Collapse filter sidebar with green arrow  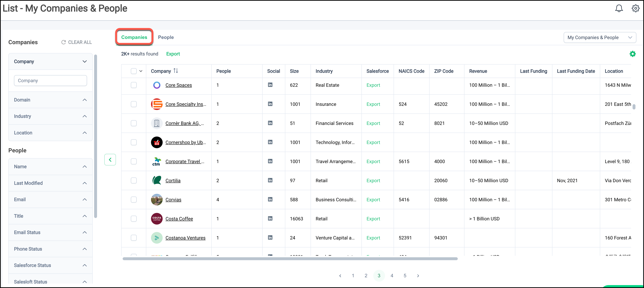point(110,160)
